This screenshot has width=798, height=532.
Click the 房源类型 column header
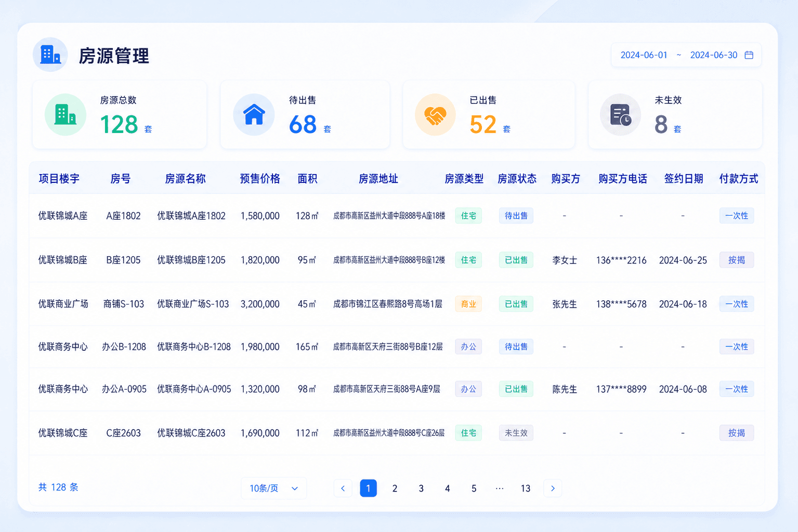tap(464, 179)
